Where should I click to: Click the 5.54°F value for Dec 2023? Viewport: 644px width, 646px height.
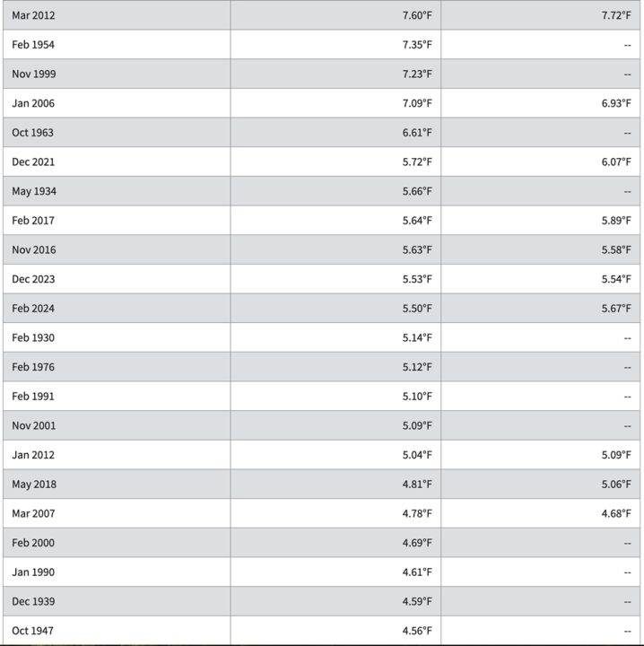(616, 279)
